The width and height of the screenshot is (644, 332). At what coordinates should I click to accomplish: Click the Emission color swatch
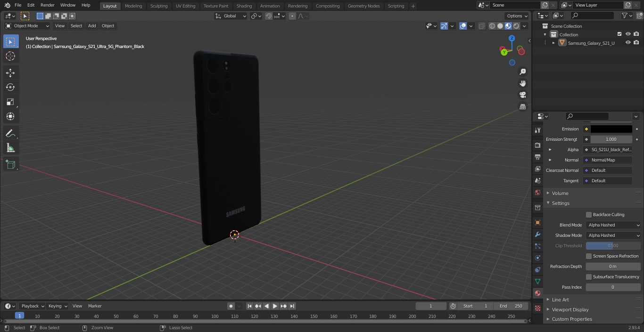[611, 129]
